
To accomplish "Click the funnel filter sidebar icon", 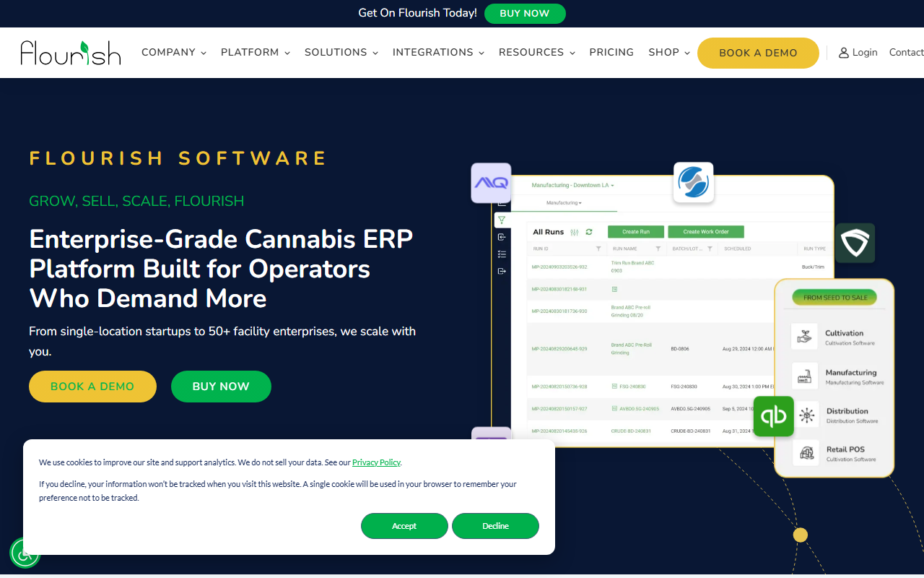I will 502,220.
